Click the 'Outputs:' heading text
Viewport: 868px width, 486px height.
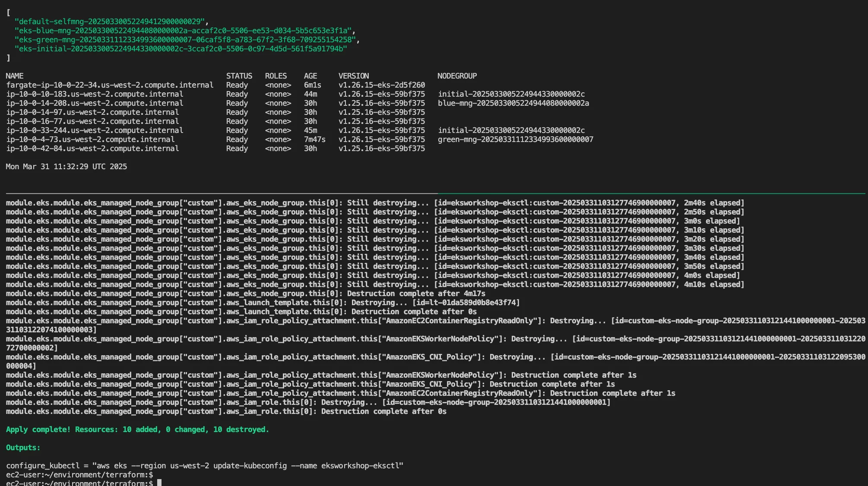tap(23, 448)
